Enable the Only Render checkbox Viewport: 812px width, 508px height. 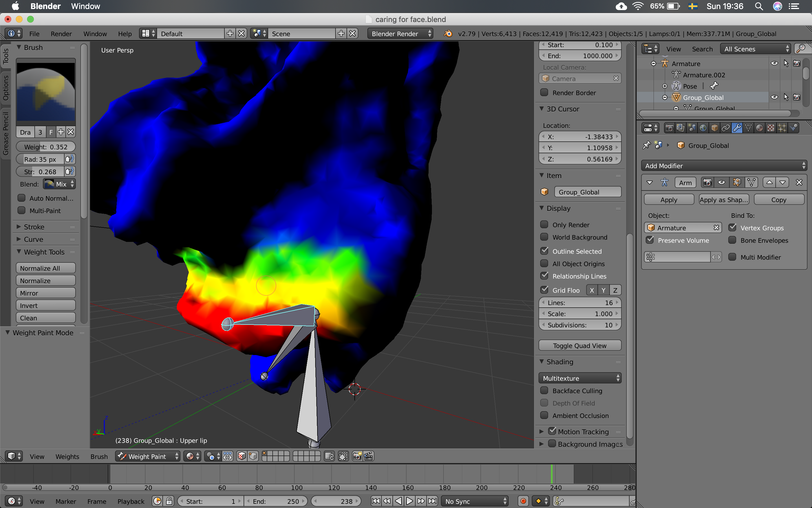544,224
